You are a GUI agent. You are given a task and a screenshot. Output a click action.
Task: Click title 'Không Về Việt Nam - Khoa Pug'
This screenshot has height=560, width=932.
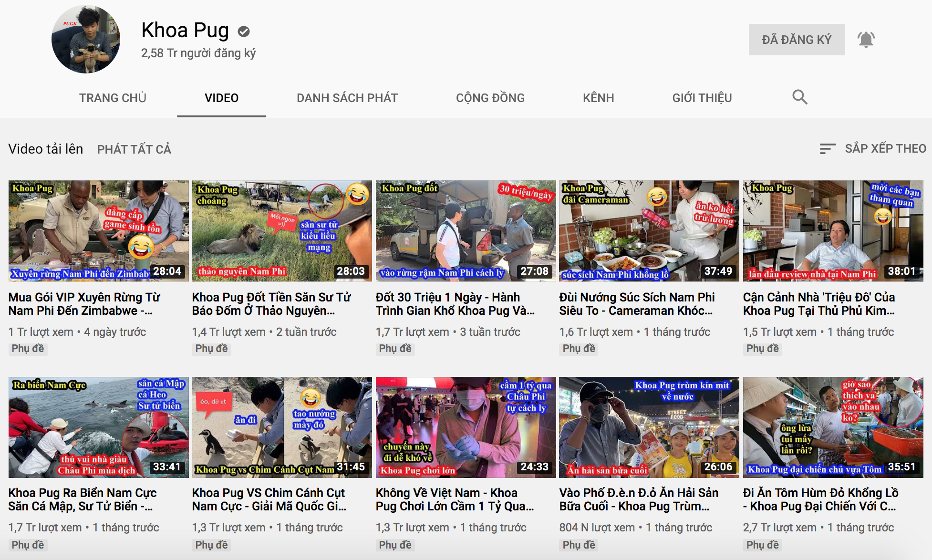[x=455, y=499]
